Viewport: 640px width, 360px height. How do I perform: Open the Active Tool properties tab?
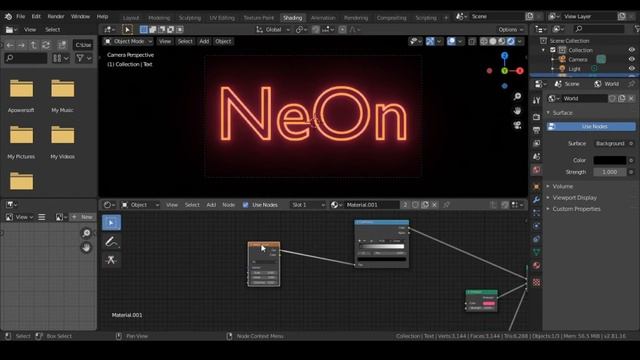[536, 100]
